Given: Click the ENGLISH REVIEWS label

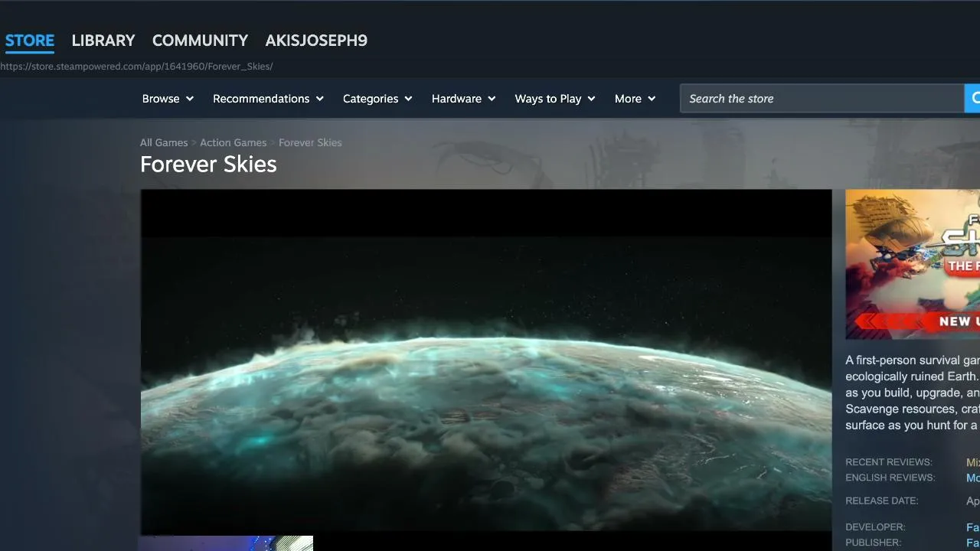Looking at the screenshot, I should (x=890, y=478).
